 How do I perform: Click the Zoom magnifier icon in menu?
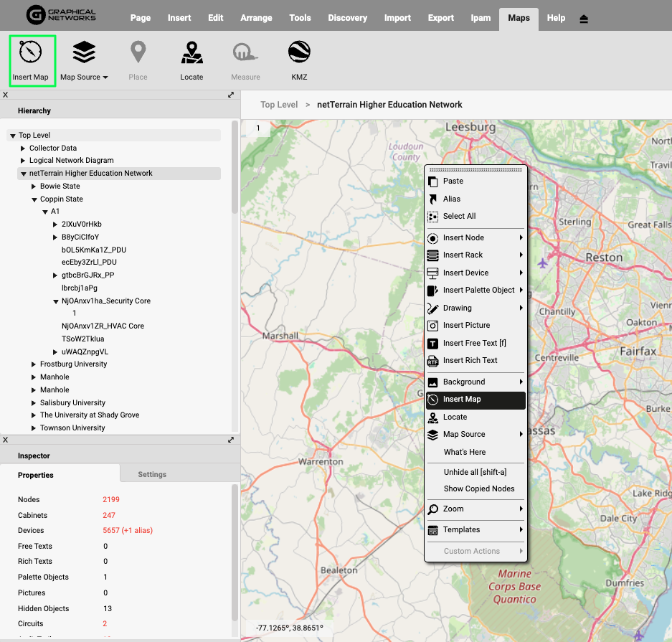pos(432,509)
